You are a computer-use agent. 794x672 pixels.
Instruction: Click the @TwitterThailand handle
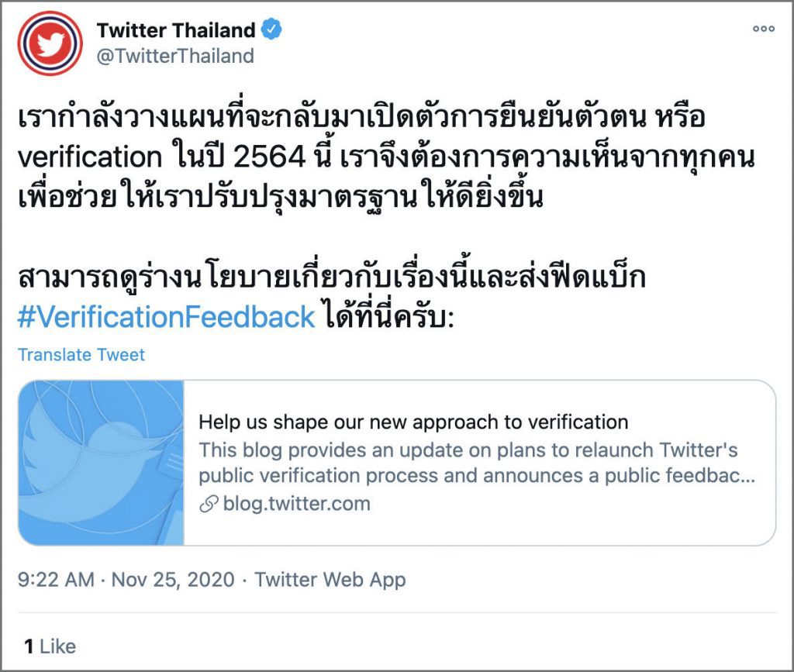point(175,56)
